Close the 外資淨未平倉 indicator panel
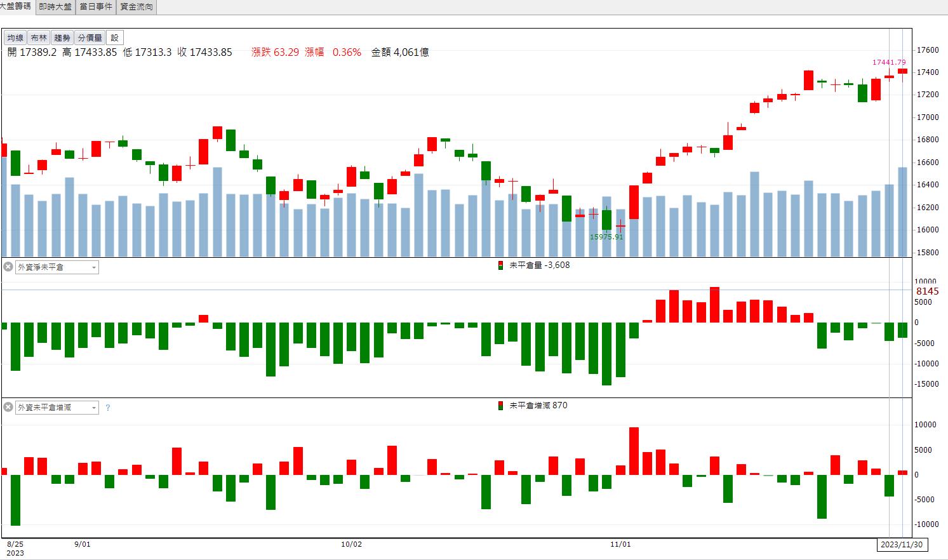The height and width of the screenshot is (560, 948). pyautogui.click(x=8, y=267)
